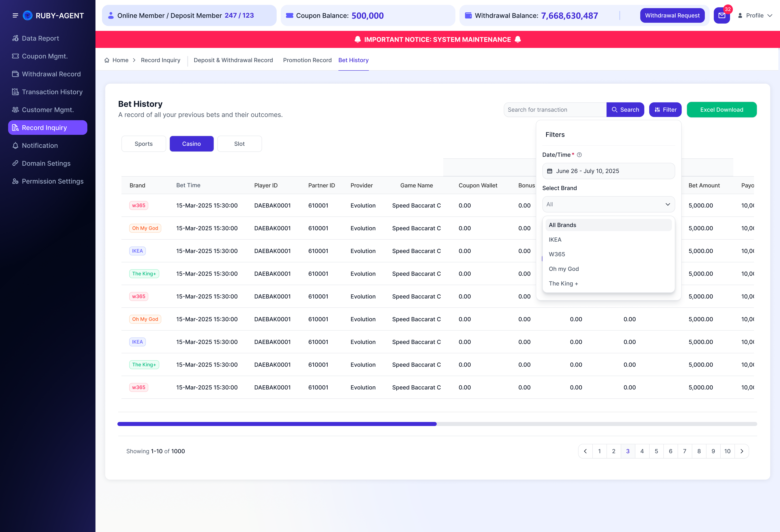
Task: Click the Excel Download button
Action: pyautogui.click(x=721, y=110)
